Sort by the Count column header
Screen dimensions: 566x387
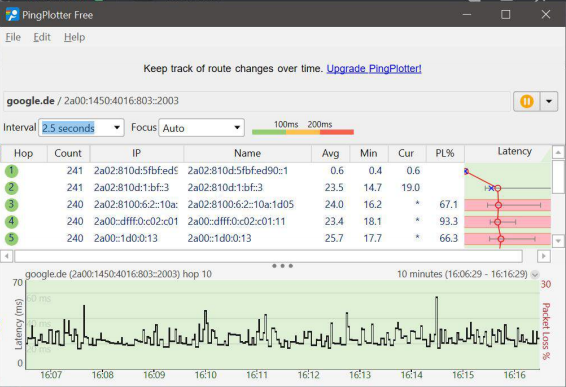point(68,153)
